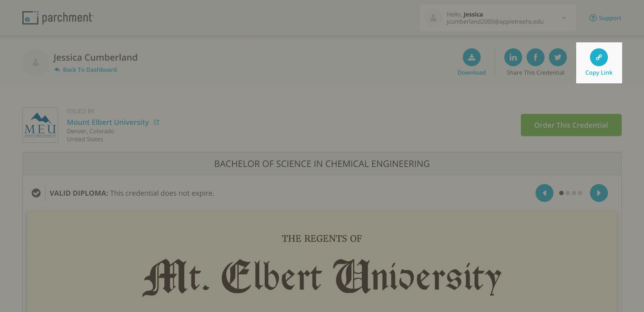The image size is (644, 312).
Task: Click Jessica's profile avatar
Action: (35, 62)
